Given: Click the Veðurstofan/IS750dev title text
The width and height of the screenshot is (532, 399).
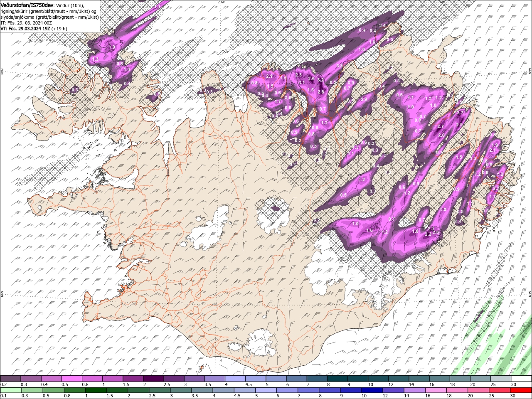Looking at the screenshot, I should (x=27, y=5).
